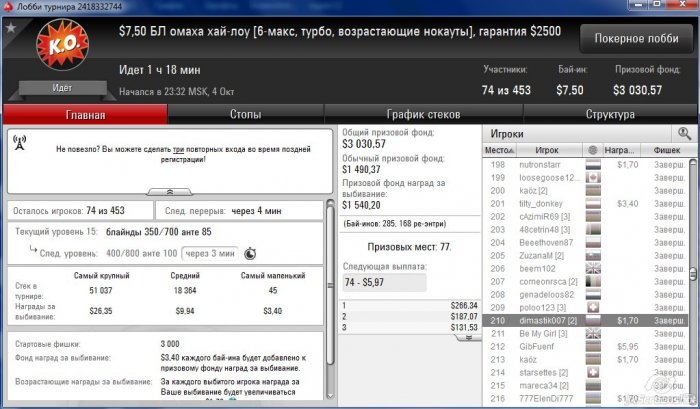Select player row Beeethoven87
The image size is (700, 409).
584,242
